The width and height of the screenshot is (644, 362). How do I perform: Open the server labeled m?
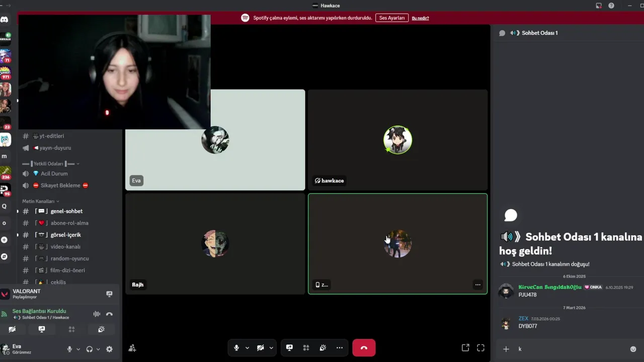click(5, 156)
